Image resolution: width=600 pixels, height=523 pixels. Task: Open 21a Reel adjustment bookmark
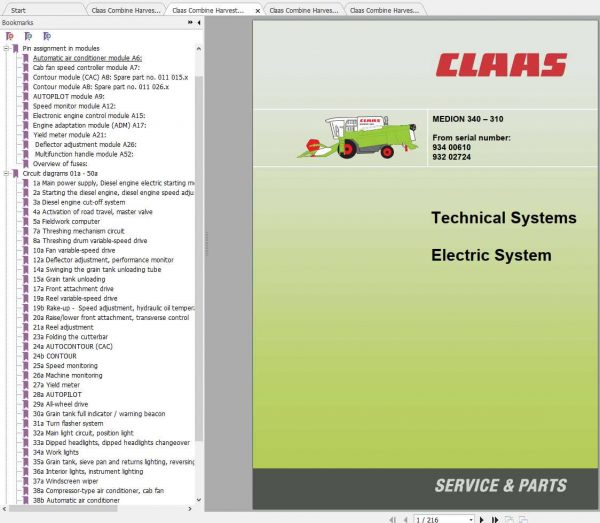pyautogui.click(x=63, y=327)
